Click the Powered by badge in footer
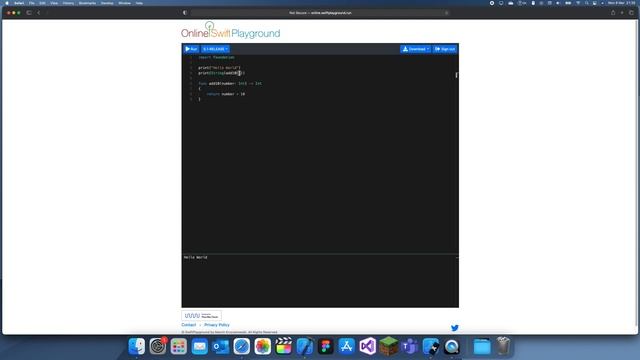This screenshot has width=640, height=360. 202,316
